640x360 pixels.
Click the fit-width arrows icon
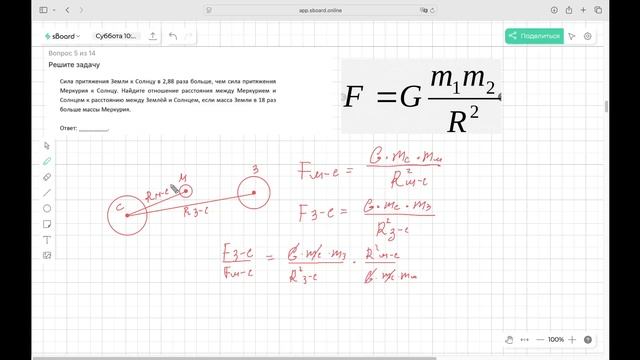click(524, 340)
